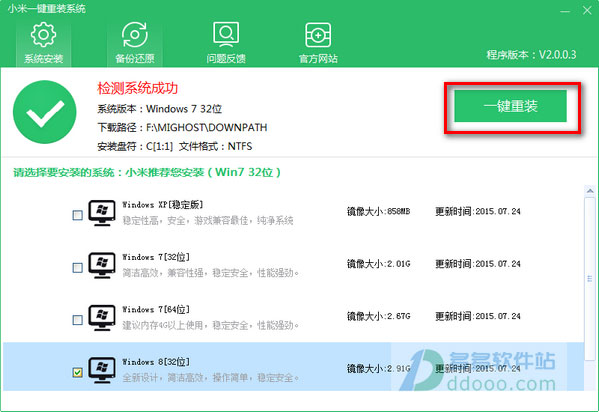Click the Windows XP row 更新时间:2015.07.24

click(x=478, y=211)
